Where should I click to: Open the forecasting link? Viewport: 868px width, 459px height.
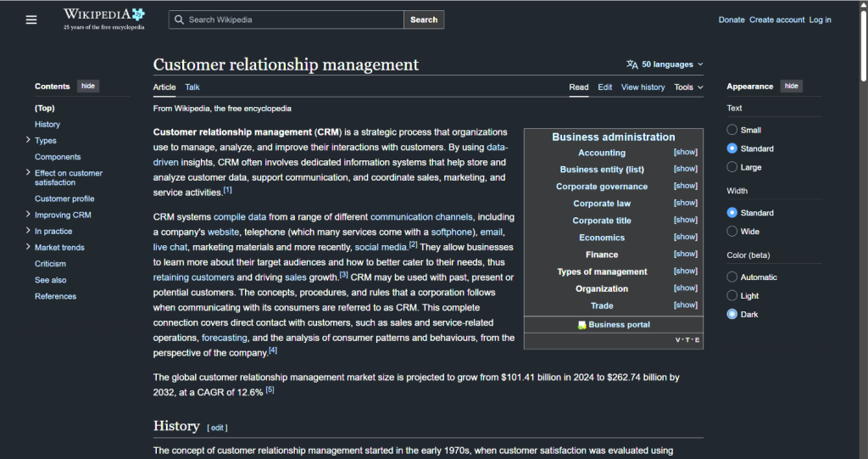coord(224,338)
